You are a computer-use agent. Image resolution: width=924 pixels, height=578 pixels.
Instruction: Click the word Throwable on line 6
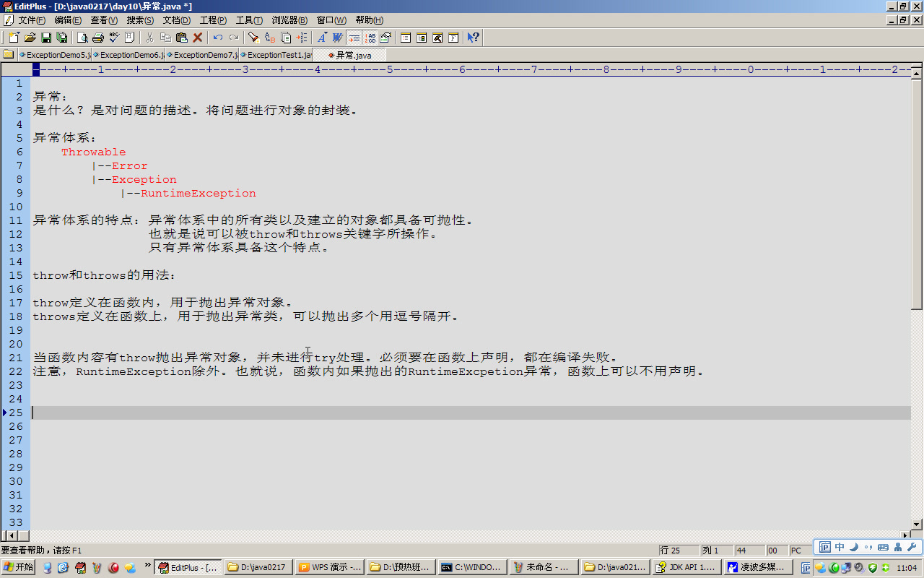94,152
